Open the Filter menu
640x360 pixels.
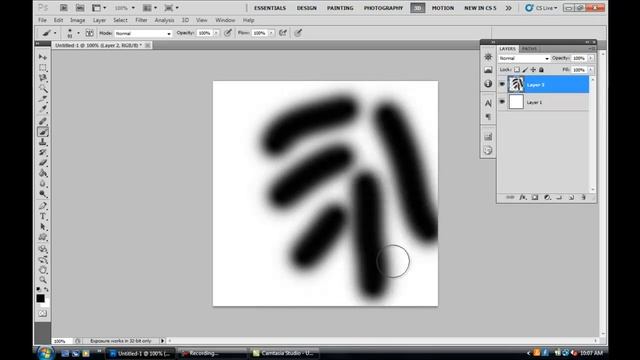pyautogui.click(x=141, y=20)
